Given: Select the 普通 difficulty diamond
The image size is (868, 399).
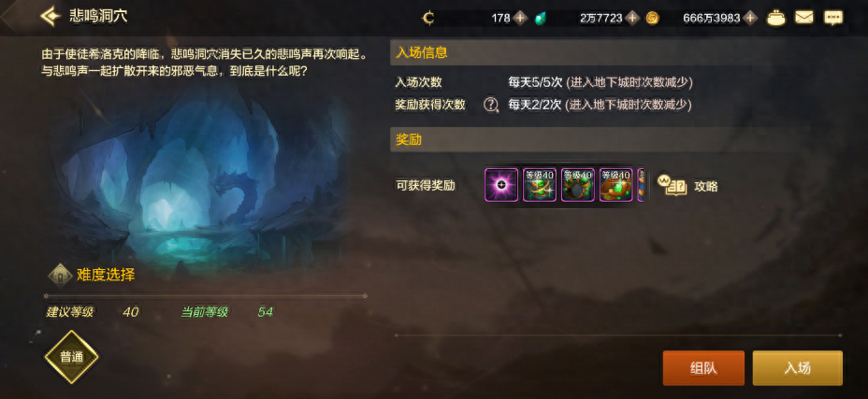Looking at the screenshot, I should (x=71, y=357).
